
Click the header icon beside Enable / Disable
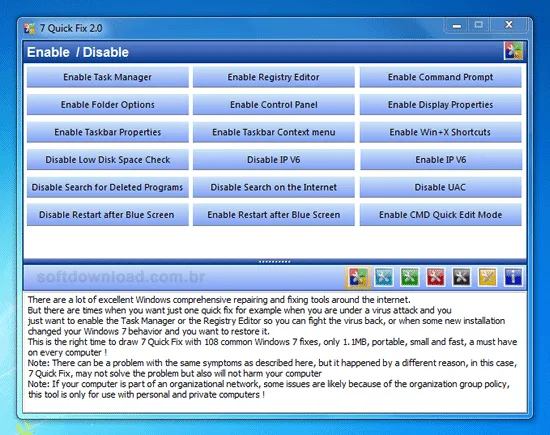pyautogui.click(x=513, y=51)
